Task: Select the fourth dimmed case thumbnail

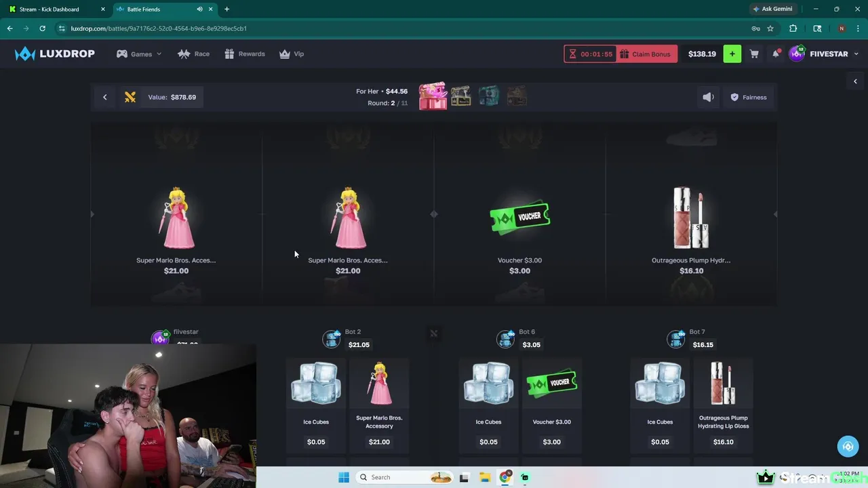Action: [x=517, y=96]
